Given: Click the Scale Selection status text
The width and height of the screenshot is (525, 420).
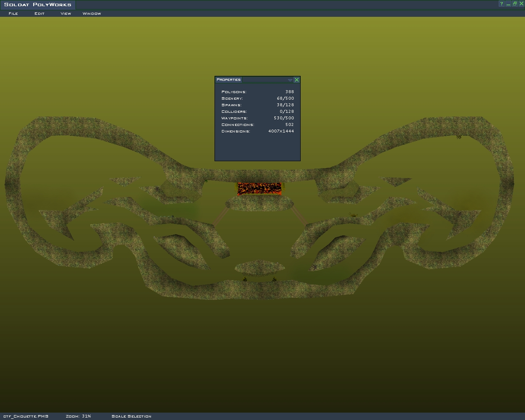Looking at the screenshot, I should (x=131, y=416).
